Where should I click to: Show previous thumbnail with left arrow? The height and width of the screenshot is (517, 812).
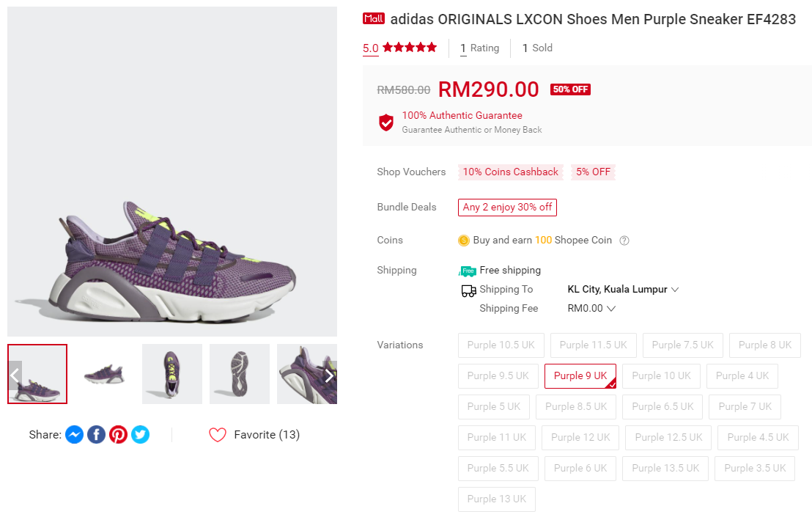pos(15,375)
